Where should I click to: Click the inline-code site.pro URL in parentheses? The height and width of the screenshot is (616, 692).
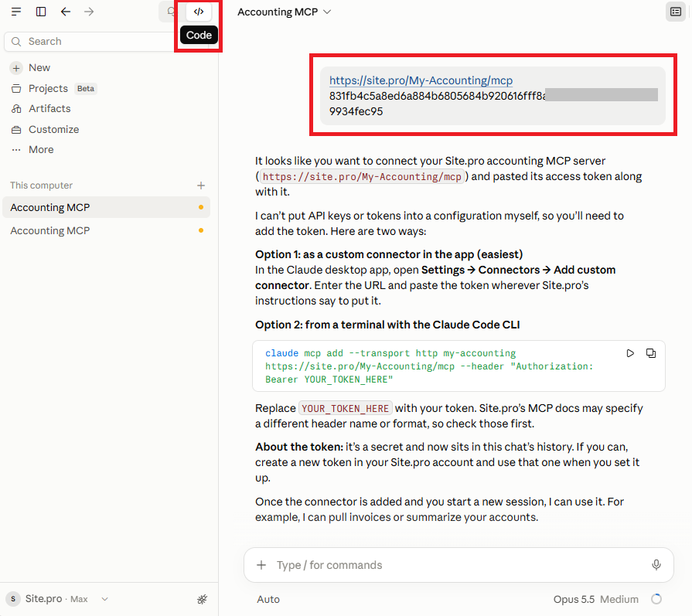click(362, 177)
